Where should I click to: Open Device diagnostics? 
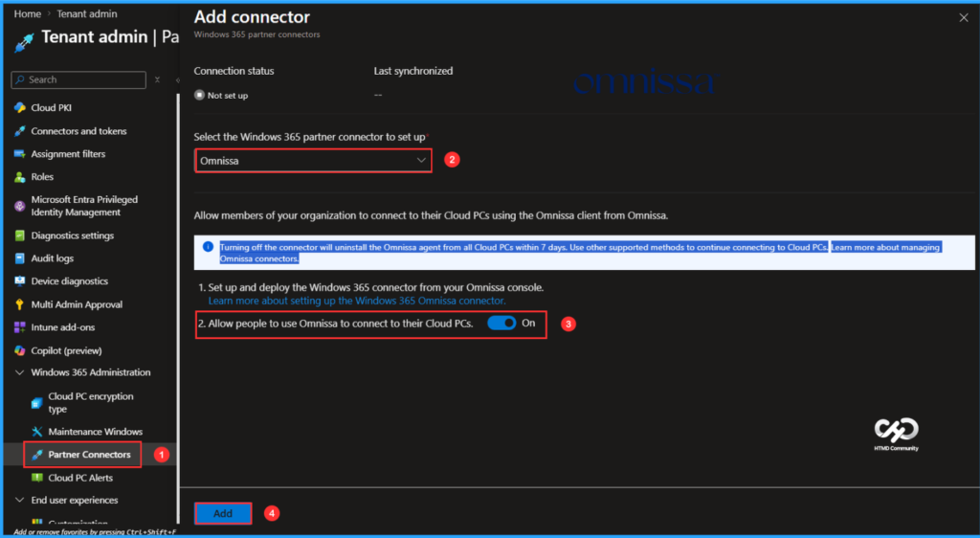(69, 281)
